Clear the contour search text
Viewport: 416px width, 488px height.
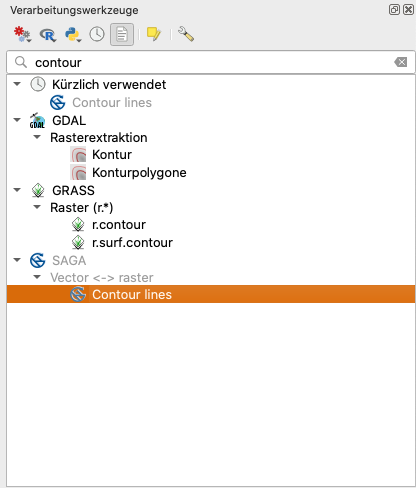tap(401, 62)
